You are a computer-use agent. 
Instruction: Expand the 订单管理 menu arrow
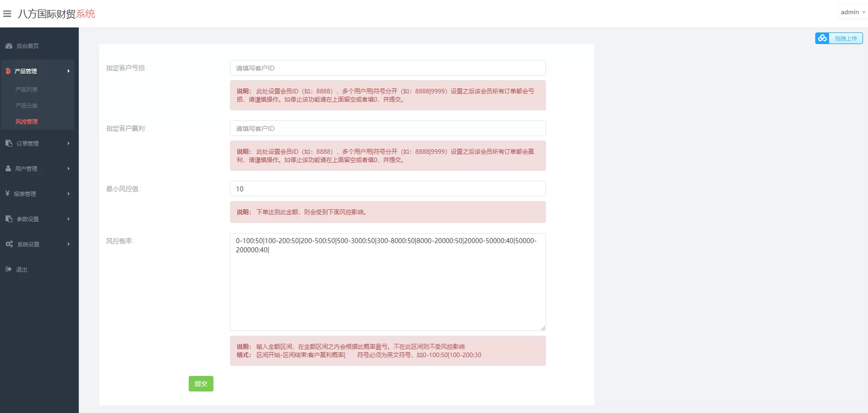tap(68, 143)
